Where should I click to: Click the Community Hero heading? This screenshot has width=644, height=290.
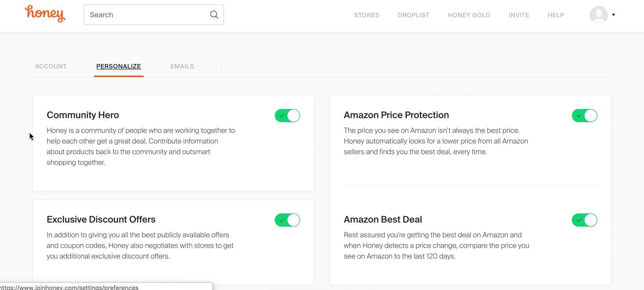coord(83,115)
